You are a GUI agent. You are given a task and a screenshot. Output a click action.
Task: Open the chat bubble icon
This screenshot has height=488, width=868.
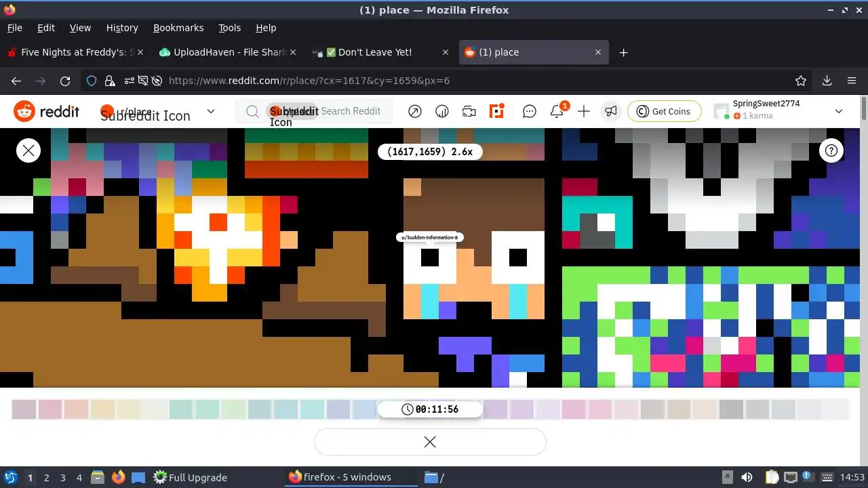(530, 112)
